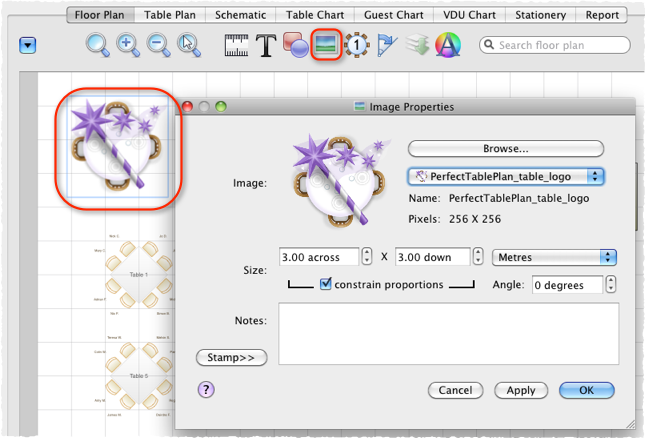Open the font color A icon
645x438 pixels.
tap(448, 45)
